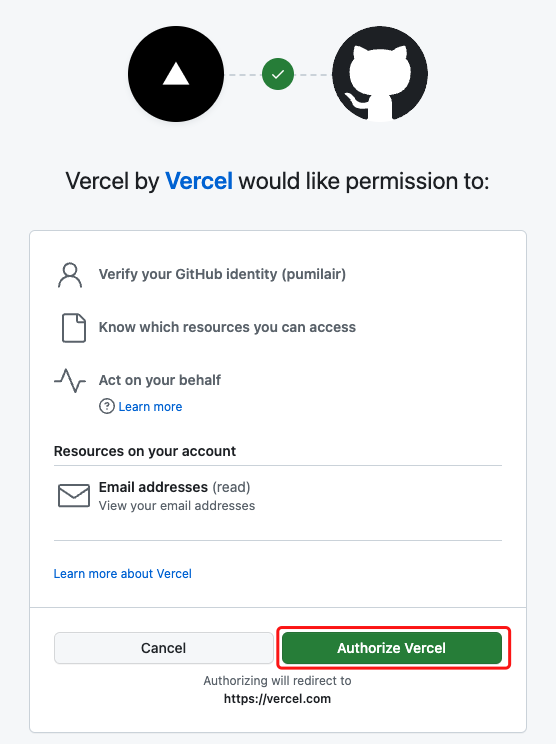Click the file resources icon
The width and height of the screenshot is (556, 744).
coord(74,328)
